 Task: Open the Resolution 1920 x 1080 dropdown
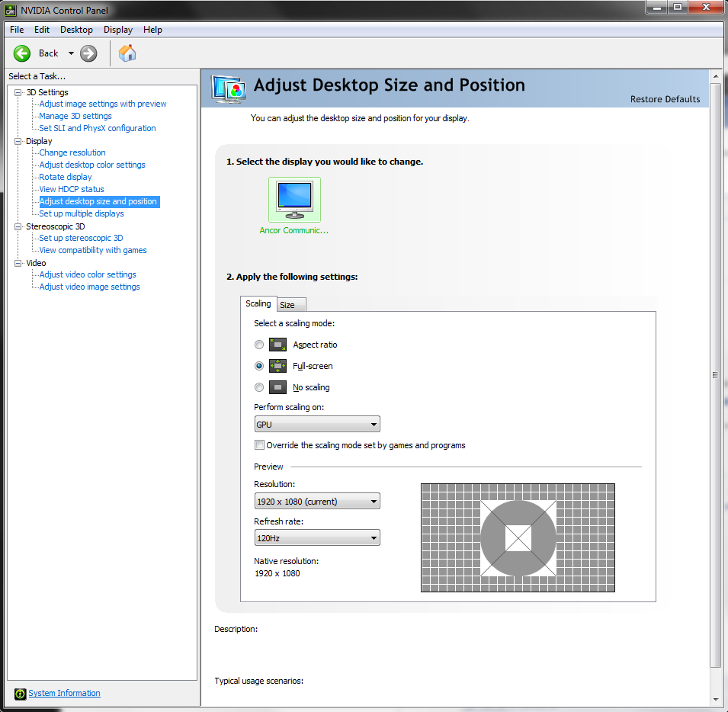tap(317, 502)
